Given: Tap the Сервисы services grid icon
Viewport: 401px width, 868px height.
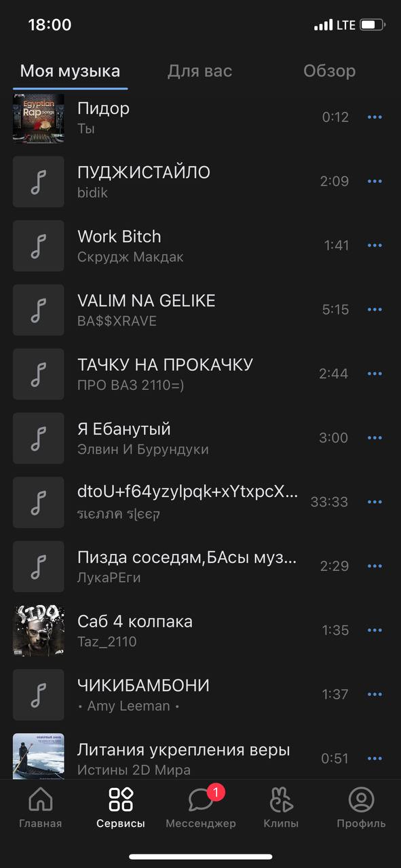Looking at the screenshot, I should [121, 800].
